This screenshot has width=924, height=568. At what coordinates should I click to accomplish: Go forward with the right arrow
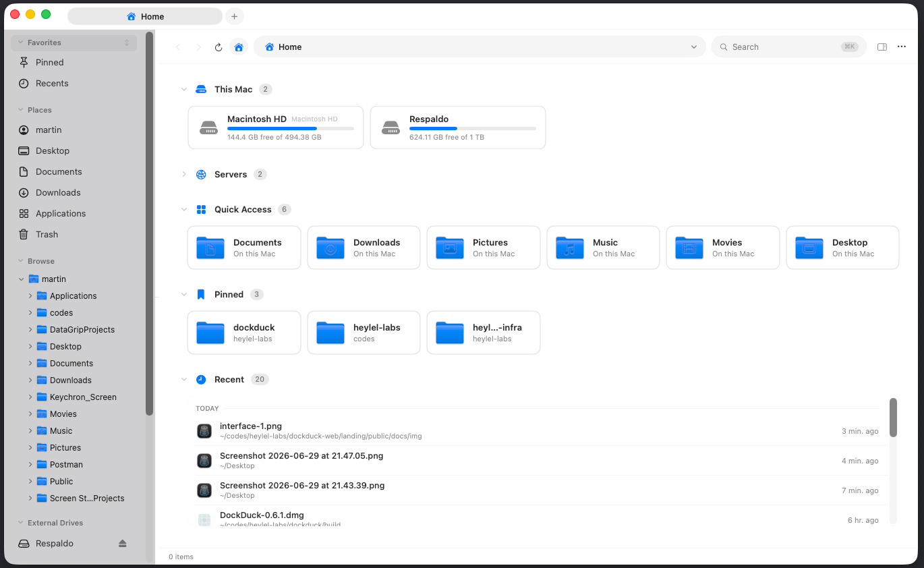[x=198, y=47]
